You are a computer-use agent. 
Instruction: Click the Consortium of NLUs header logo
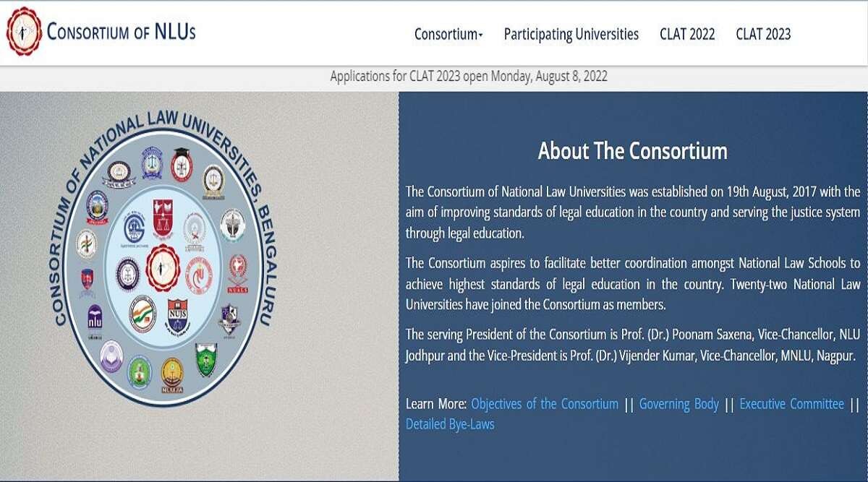pyautogui.click(x=101, y=32)
